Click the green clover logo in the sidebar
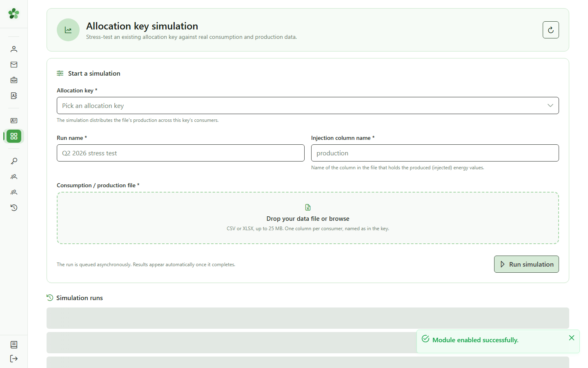Viewport: 588px width, 368px height. pos(14,13)
